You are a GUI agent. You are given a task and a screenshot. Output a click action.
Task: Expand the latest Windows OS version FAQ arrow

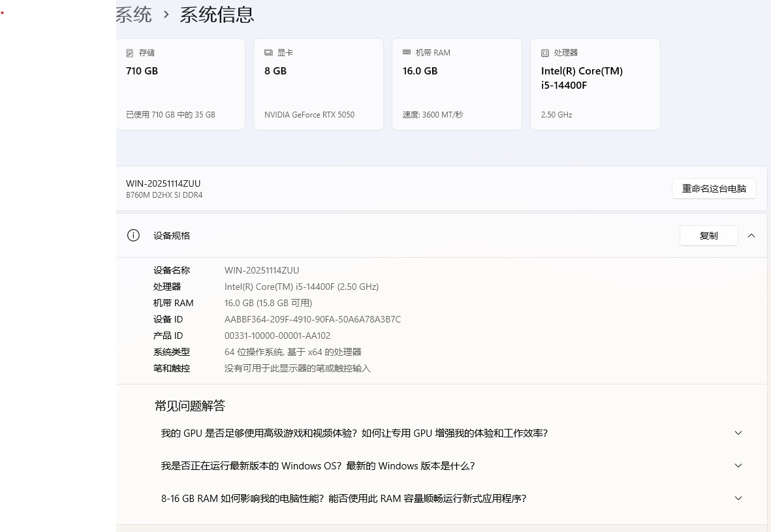point(738,465)
